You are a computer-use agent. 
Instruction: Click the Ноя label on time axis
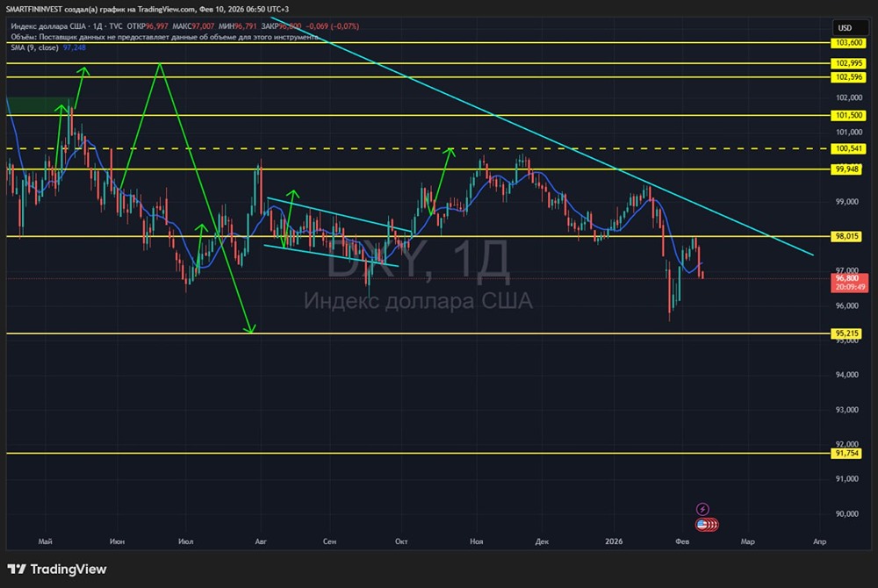click(x=477, y=541)
